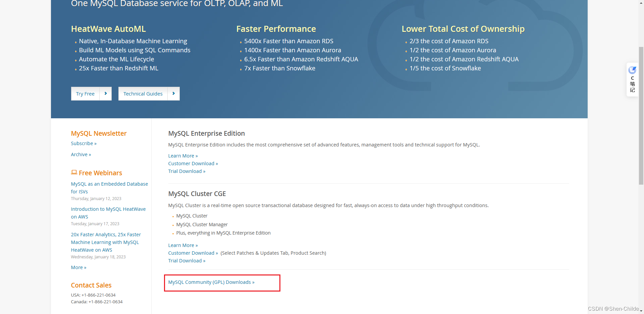Click Trial Download under MySQL Cluster CGE
Viewport: 644px width, 314px height.
[x=186, y=261]
